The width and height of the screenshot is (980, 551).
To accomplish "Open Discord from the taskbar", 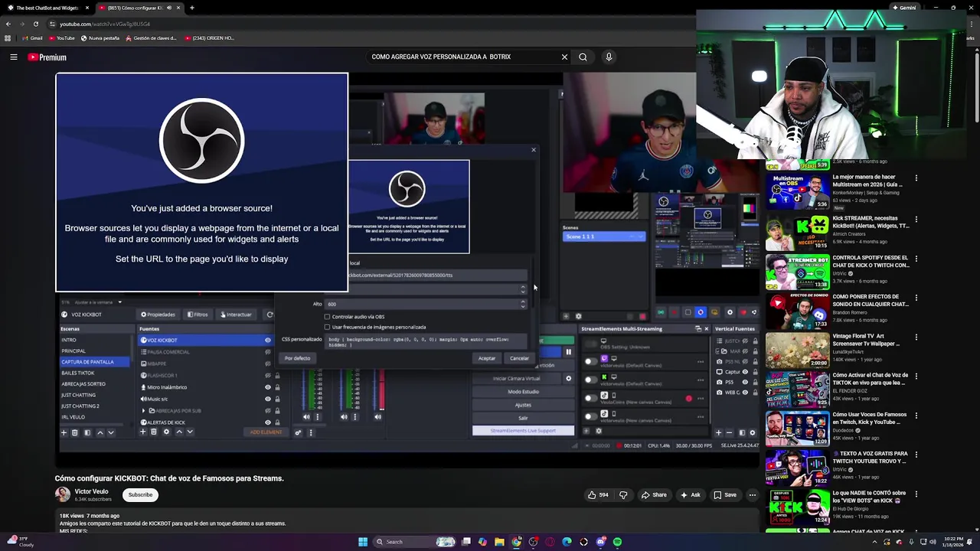I will [x=600, y=542].
